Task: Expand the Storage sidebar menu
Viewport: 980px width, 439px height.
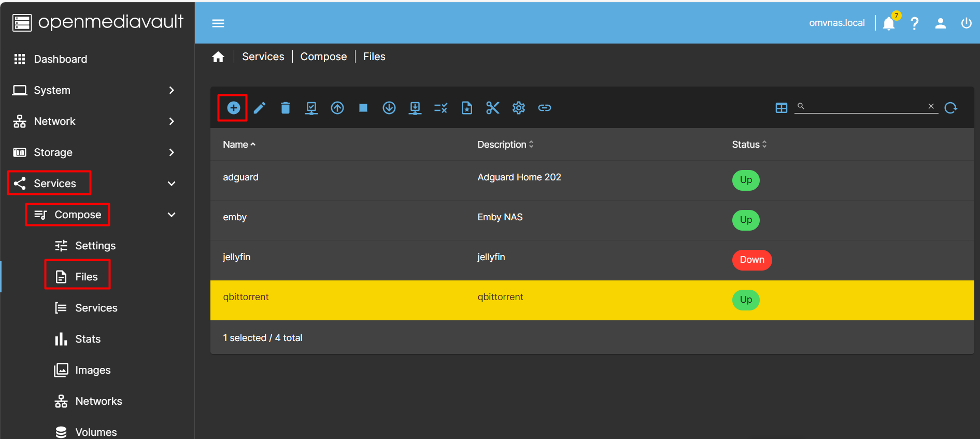Action: point(97,152)
